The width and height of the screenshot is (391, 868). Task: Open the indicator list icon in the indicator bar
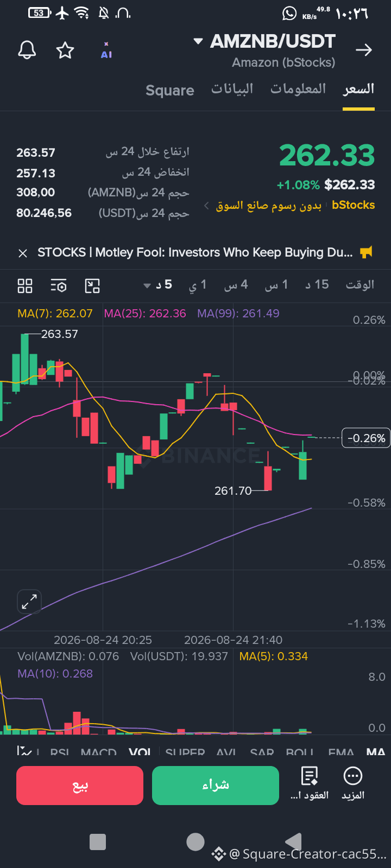(x=24, y=752)
